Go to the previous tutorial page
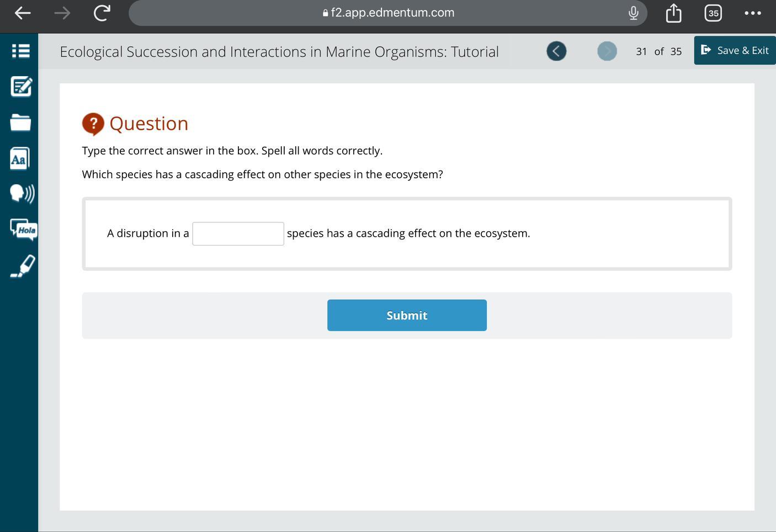776x532 pixels. tap(556, 51)
